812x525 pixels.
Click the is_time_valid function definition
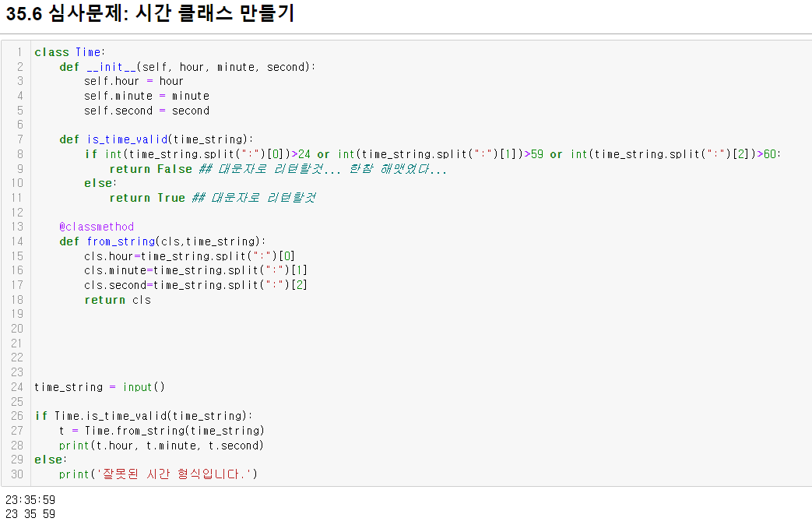(128, 139)
